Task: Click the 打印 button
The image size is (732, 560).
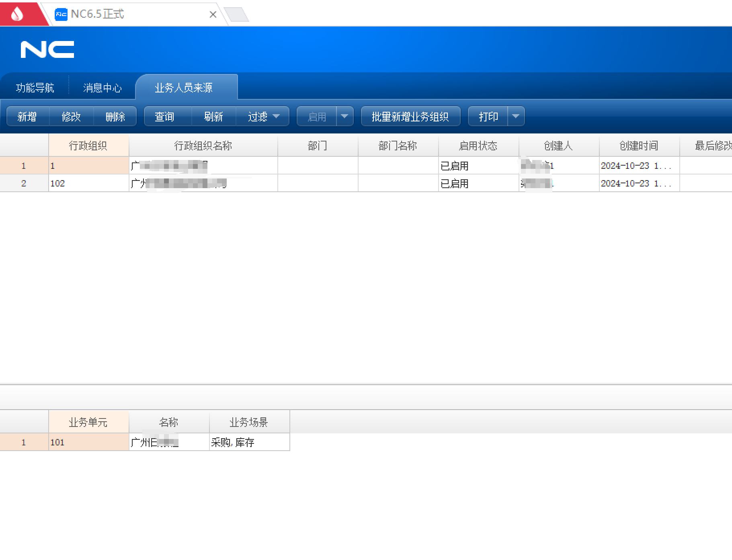Action: [x=488, y=117]
